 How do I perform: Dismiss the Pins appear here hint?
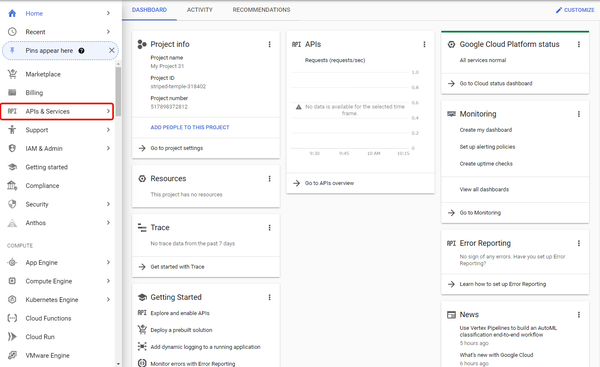point(111,50)
